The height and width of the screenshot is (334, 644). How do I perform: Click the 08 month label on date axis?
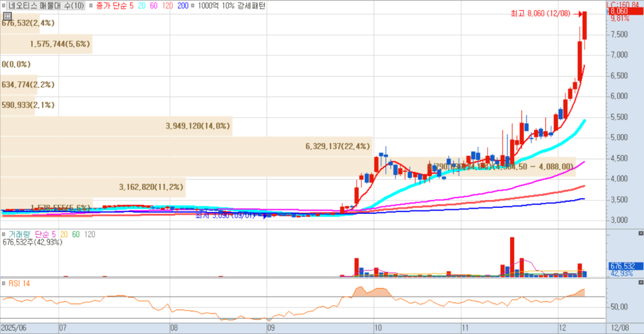(x=174, y=328)
